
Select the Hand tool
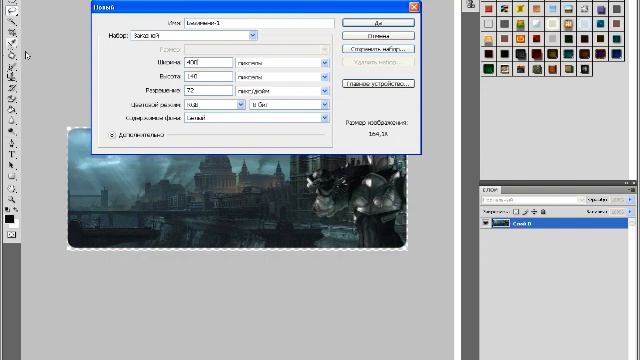coord(11,189)
